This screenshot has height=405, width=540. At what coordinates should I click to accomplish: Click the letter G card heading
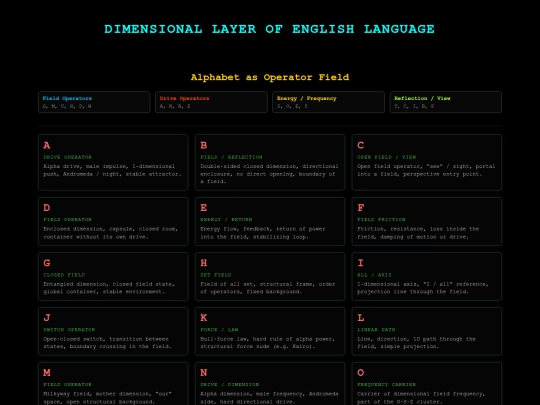pos(47,263)
